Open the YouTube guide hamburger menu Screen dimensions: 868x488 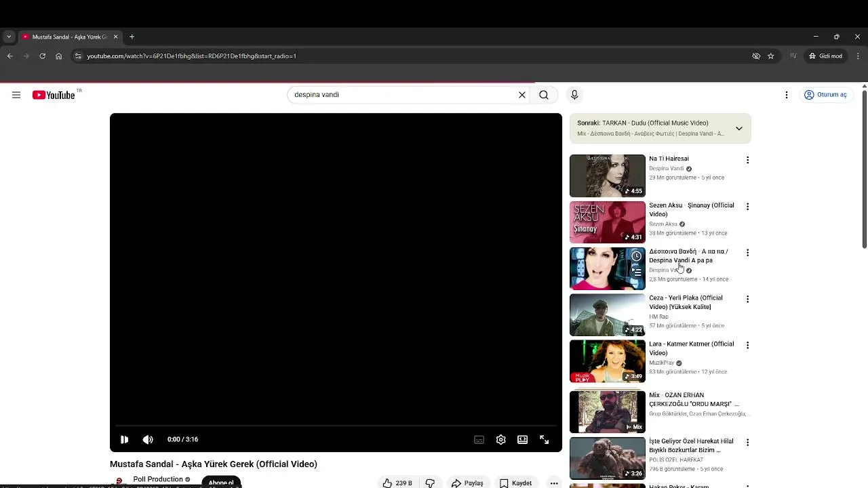click(x=16, y=95)
